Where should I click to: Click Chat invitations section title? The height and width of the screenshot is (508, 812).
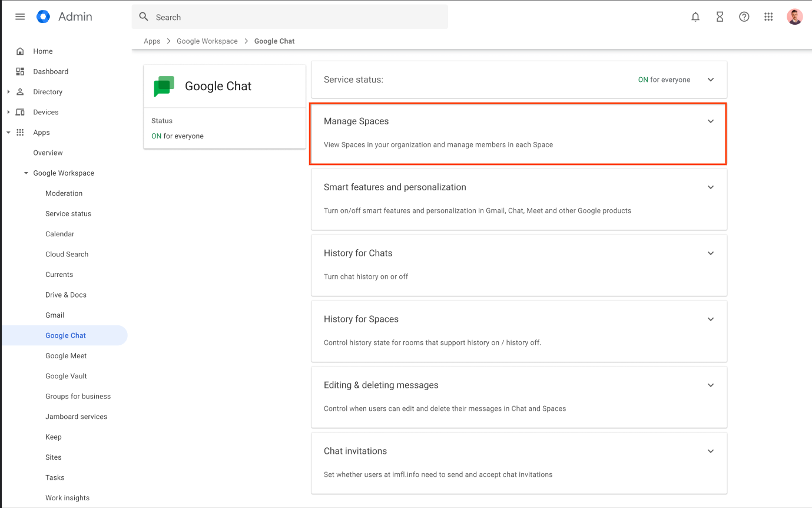355,451
